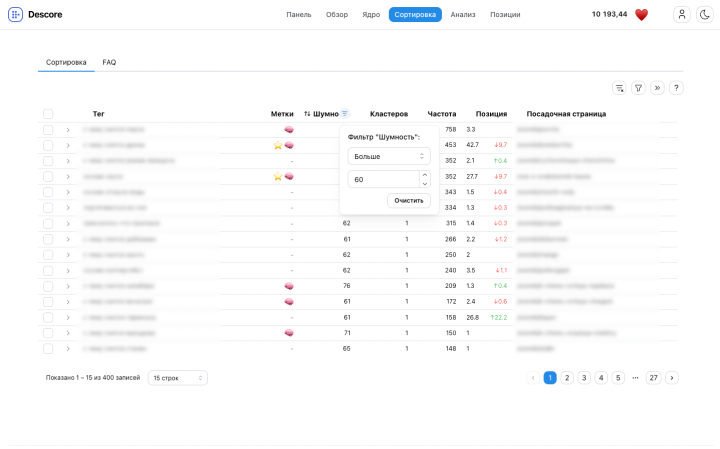Click star icon in row with position 27.7
Screen dimensions: 720x449
click(x=278, y=177)
